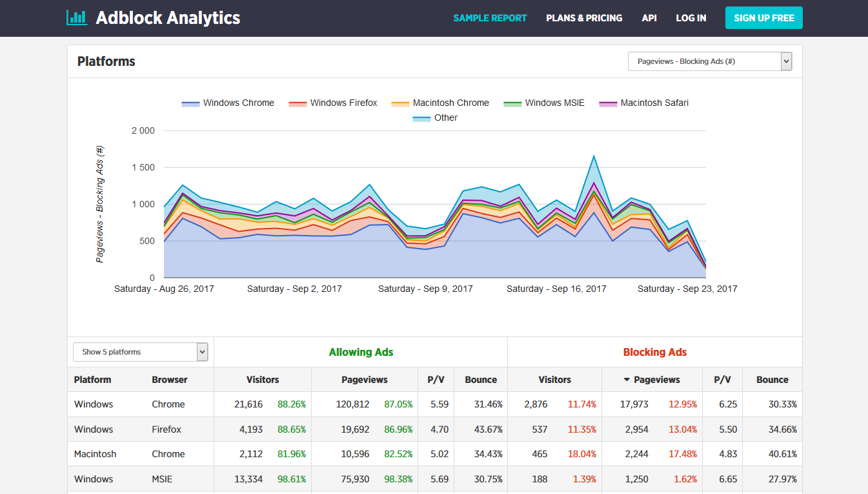Toggle the Windows MSIE legend entry
Image resolution: width=868 pixels, height=494 pixels.
tap(543, 103)
